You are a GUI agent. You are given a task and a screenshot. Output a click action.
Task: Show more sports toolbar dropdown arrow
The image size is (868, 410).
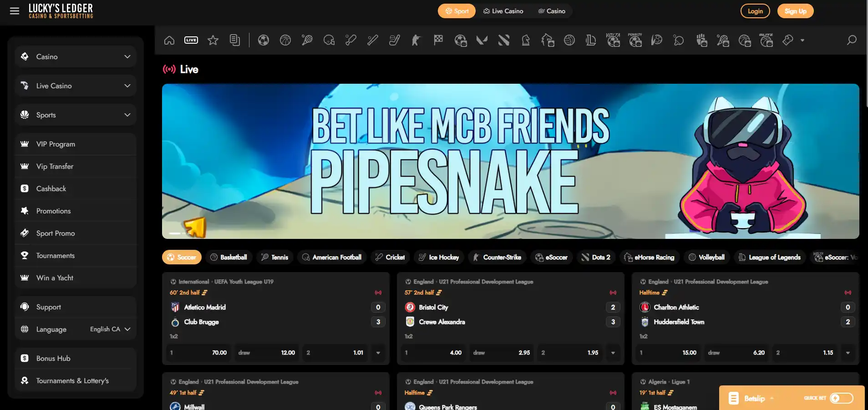coord(802,40)
